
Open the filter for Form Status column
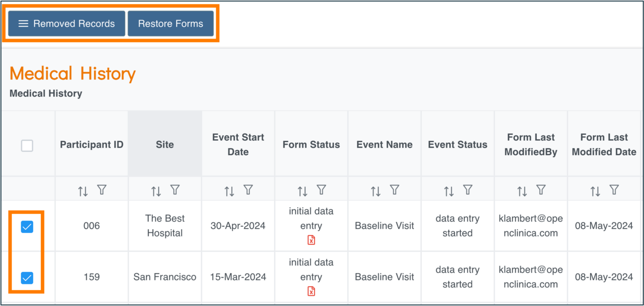(321, 190)
